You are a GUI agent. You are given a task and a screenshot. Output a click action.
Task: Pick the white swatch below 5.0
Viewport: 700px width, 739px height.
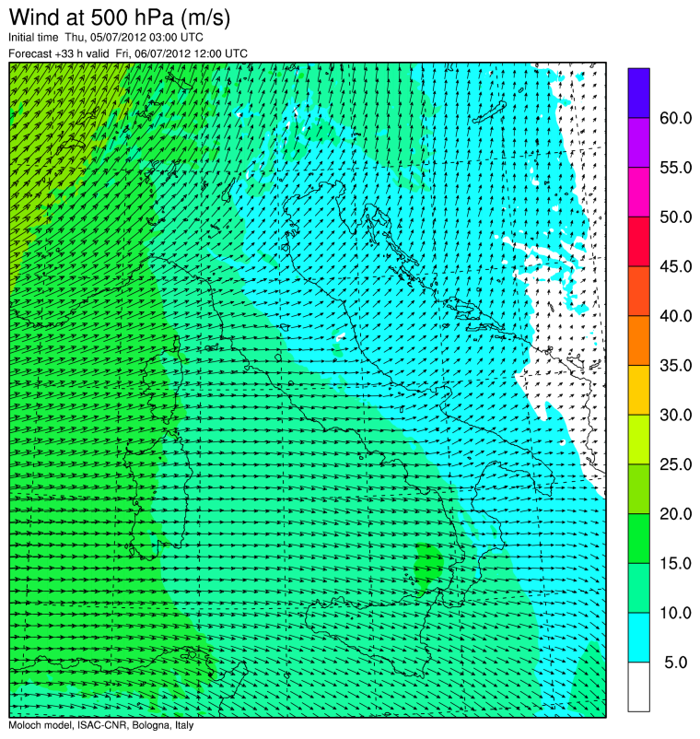[x=639, y=686]
